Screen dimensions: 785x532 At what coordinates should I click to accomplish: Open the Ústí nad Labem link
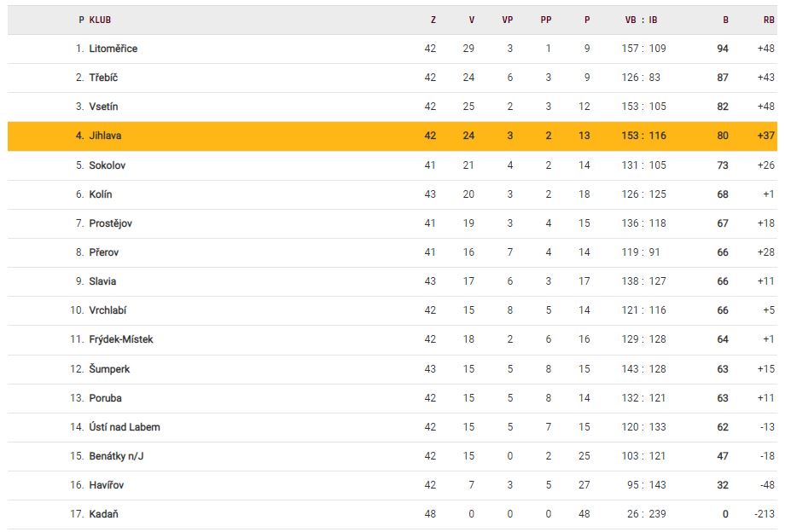pyautogui.click(x=125, y=427)
